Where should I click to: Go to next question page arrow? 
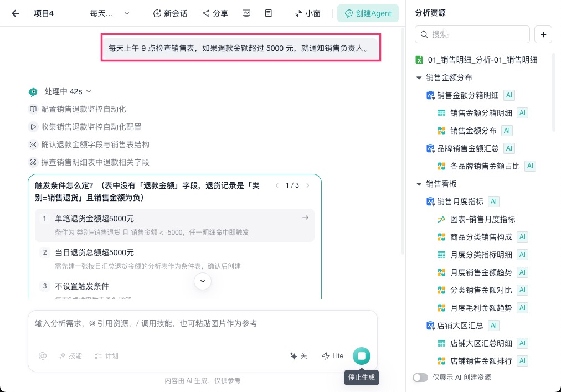[308, 185]
